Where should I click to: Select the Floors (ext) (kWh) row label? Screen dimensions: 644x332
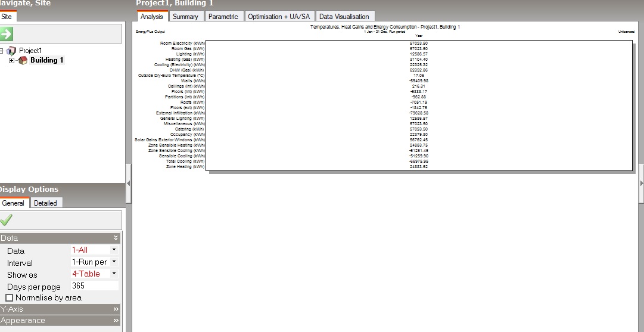point(187,107)
